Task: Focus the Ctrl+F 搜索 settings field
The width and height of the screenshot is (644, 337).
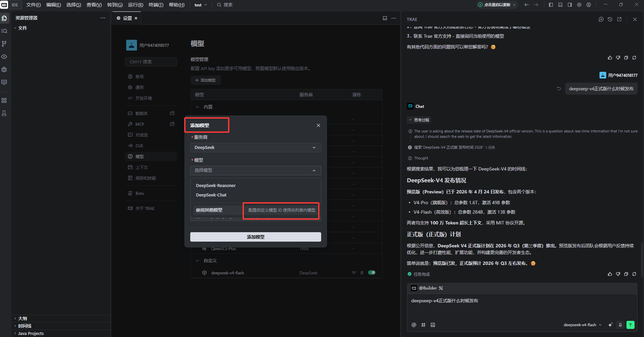Action: click(151, 62)
